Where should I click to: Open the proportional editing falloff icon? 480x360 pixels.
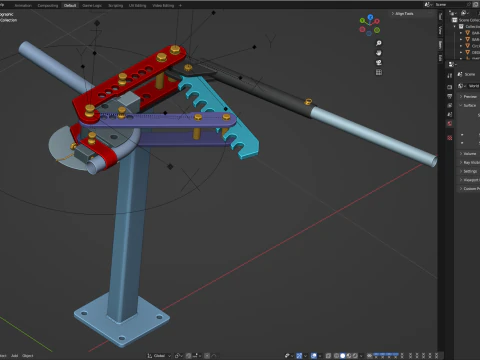tap(214, 356)
